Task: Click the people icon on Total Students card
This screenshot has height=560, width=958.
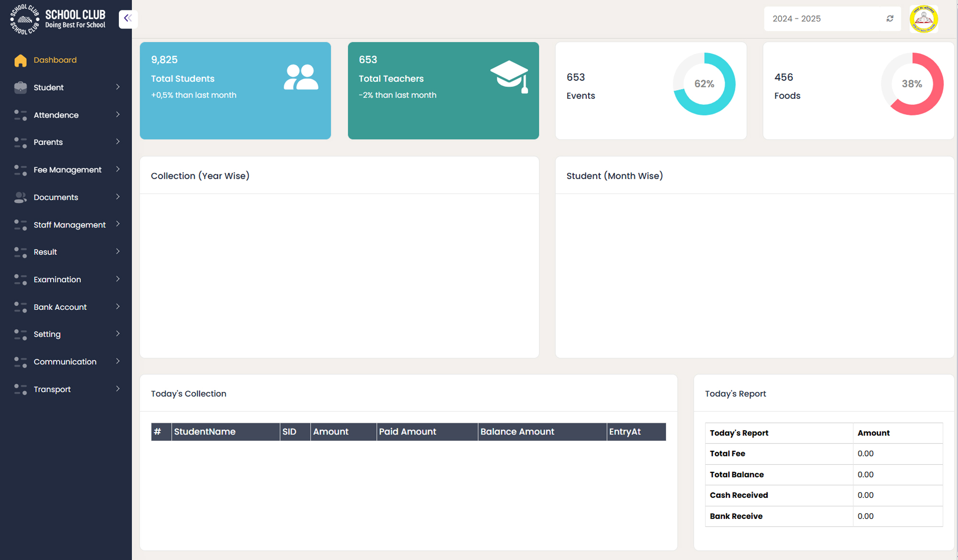Action: (x=301, y=77)
